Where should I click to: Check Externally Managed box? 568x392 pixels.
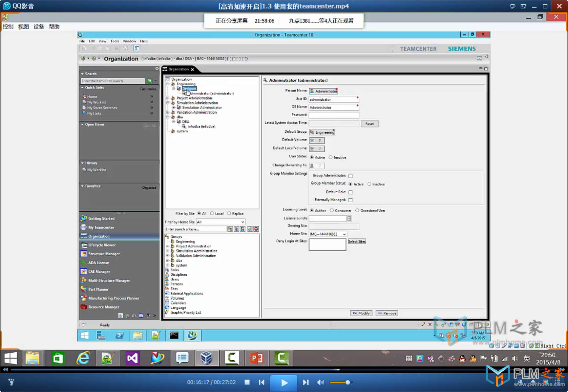click(x=350, y=200)
